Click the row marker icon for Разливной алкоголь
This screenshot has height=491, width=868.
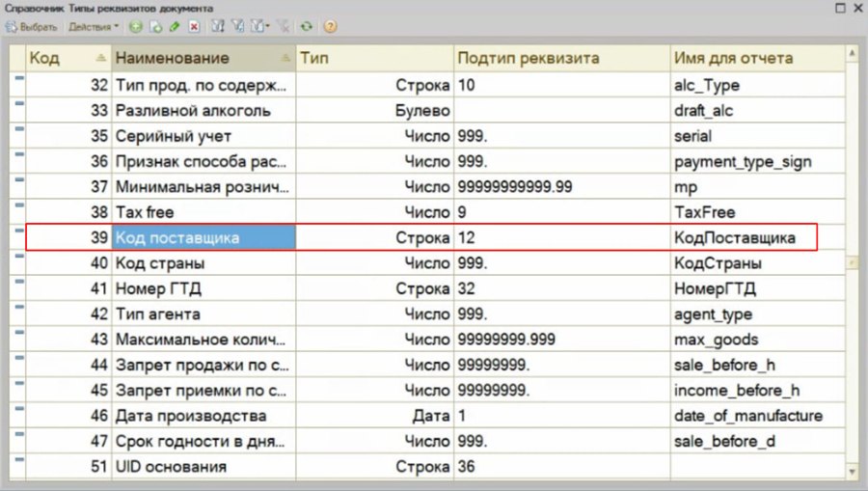click(x=18, y=103)
